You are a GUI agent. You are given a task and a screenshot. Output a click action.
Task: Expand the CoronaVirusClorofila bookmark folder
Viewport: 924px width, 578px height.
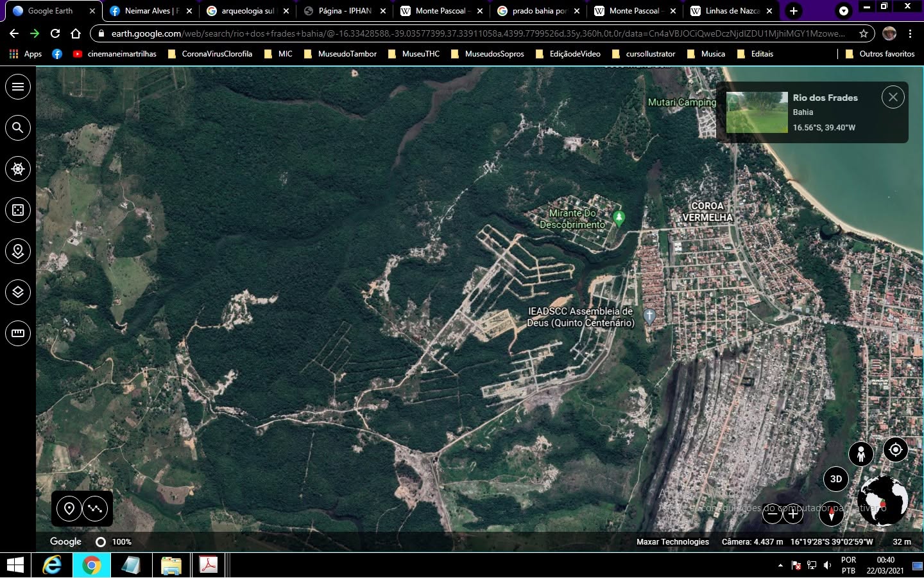pyautogui.click(x=210, y=54)
